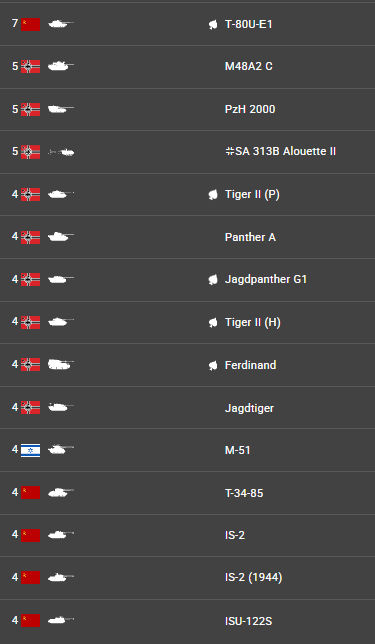
Task: Click the tank silhouette in the M48A2 C row
Action: click(61, 66)
